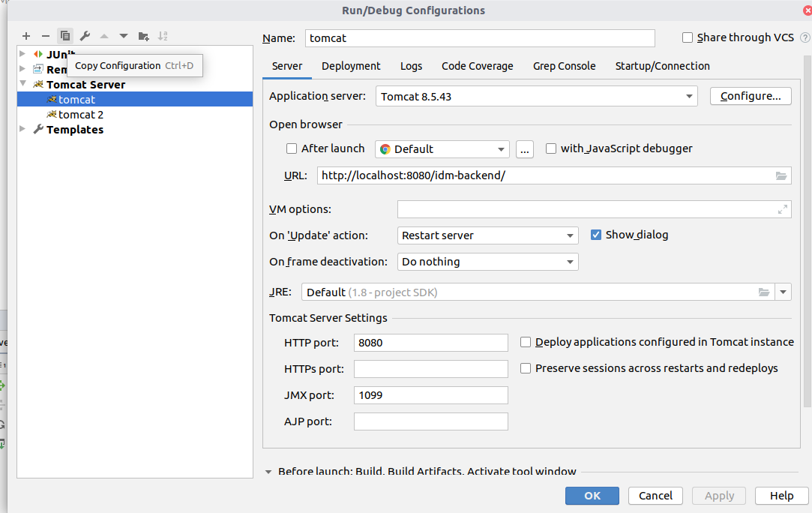
Task: Expand the Remote tree node
Action: (22, 68)
